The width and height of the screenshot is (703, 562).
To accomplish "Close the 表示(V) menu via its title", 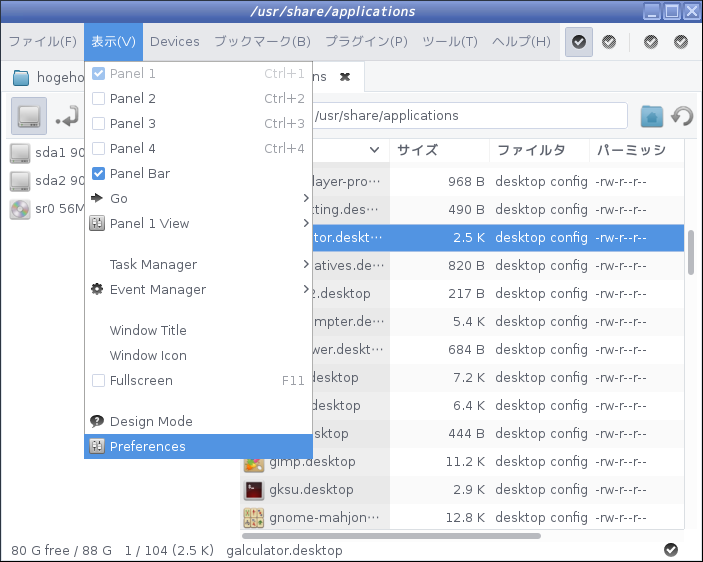I will point(113,42).
